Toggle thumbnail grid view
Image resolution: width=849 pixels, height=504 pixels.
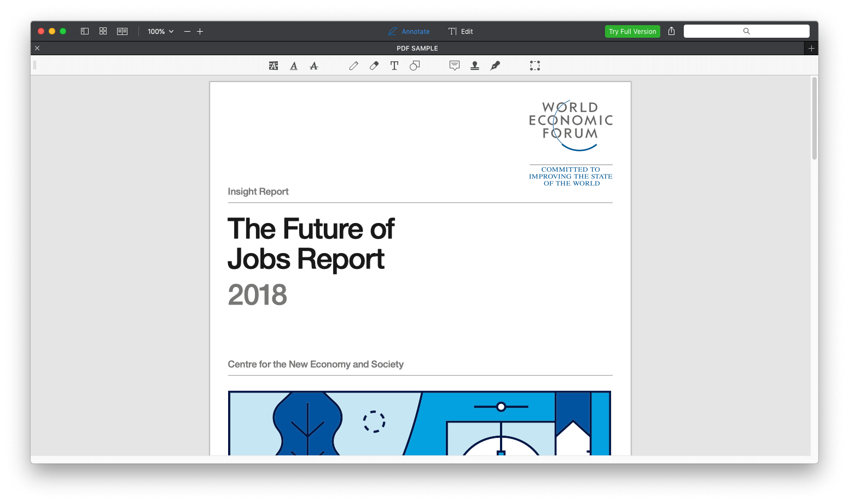coord(103,31)
